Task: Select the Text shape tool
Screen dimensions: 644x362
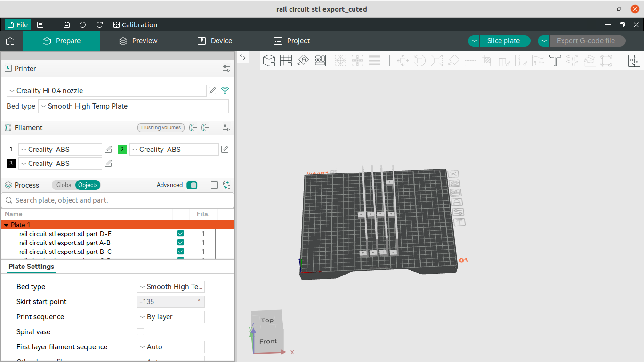Action: [555, 60]
